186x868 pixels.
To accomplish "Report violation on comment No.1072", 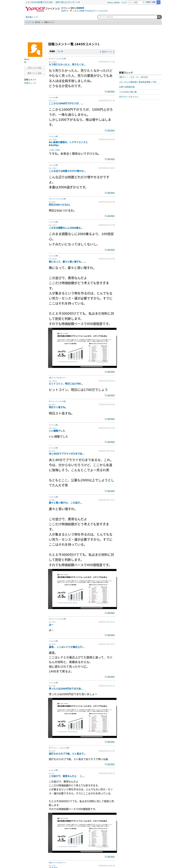I will 110,250.
